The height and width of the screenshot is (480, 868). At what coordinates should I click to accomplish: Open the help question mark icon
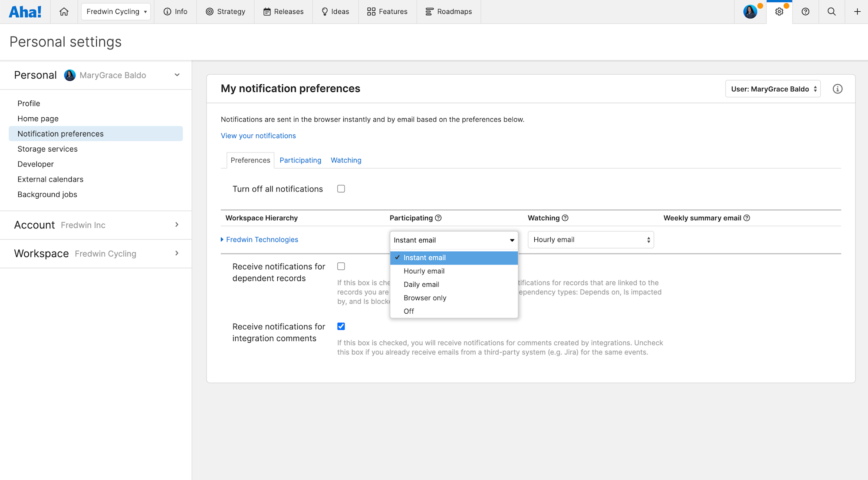(806, 12)
